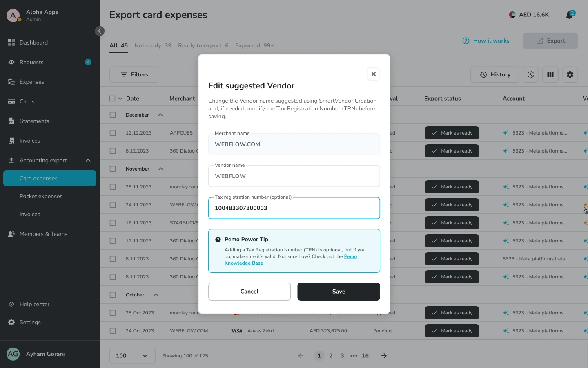This screenshot has height=368, width=588.
Task: Go to next page arrow in pagination
Action: click(384, 356)
